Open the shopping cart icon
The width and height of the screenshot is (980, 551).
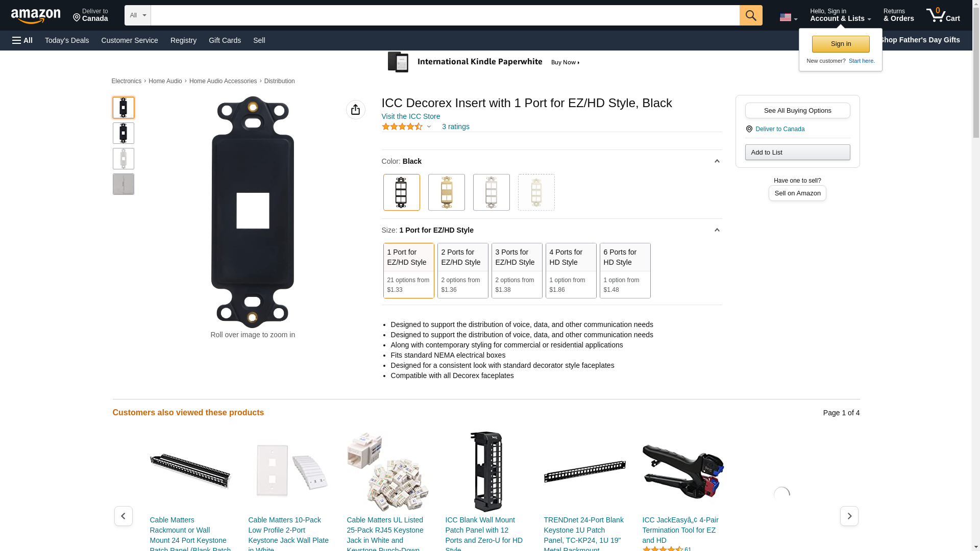click(943, 15)
